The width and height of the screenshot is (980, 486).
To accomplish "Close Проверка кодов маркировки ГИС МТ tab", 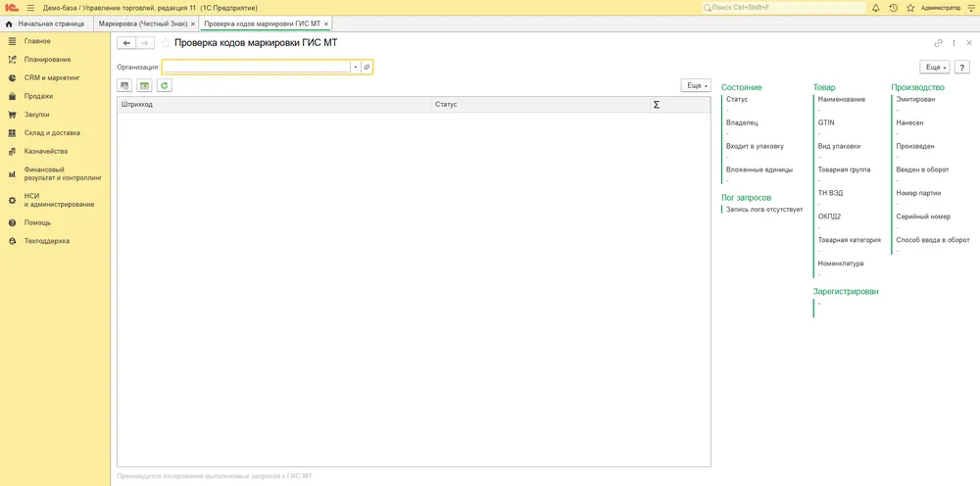I will [326, 24].
